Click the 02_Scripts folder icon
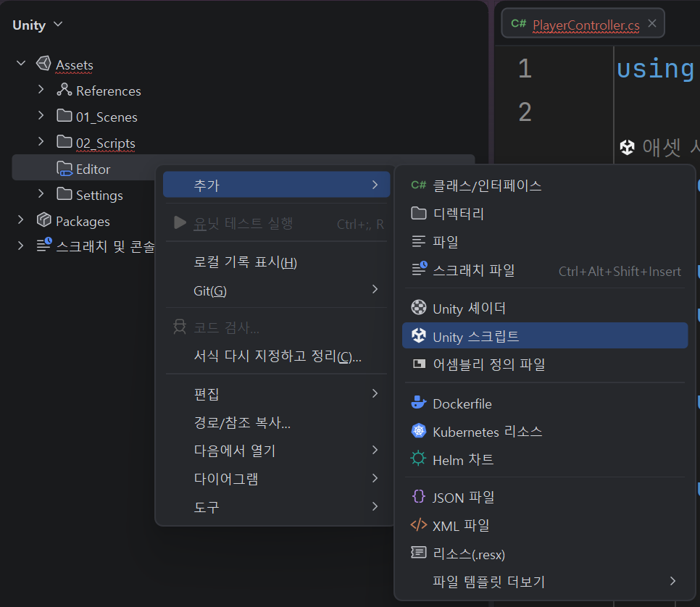The image size is (700, 607). pyautogui.click(x=64, y=142)
